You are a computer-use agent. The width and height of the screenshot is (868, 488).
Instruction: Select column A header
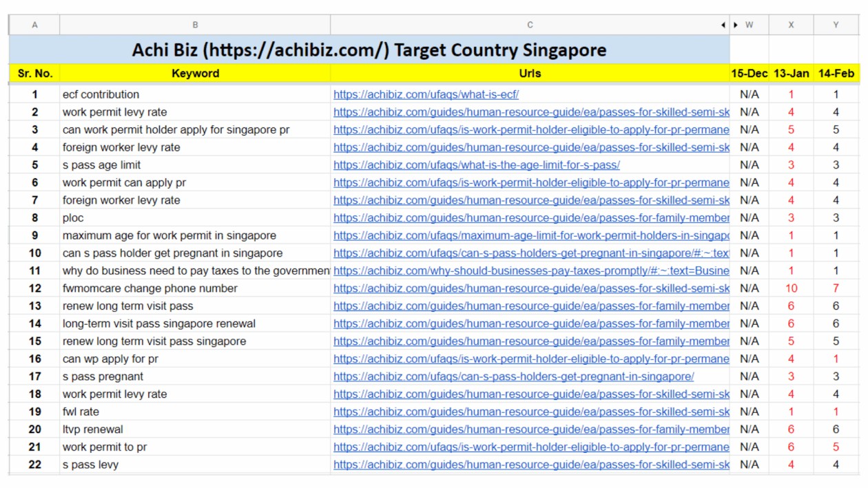[34, 25]
